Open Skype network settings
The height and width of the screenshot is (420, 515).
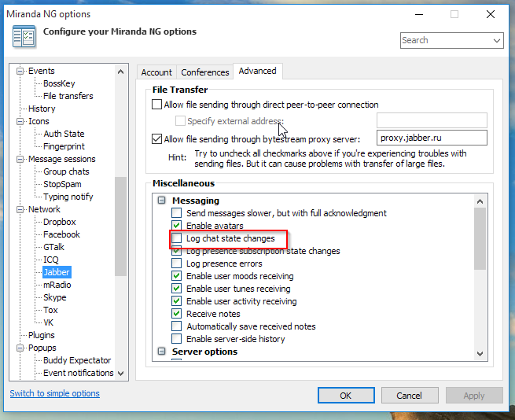pos(55,297)
